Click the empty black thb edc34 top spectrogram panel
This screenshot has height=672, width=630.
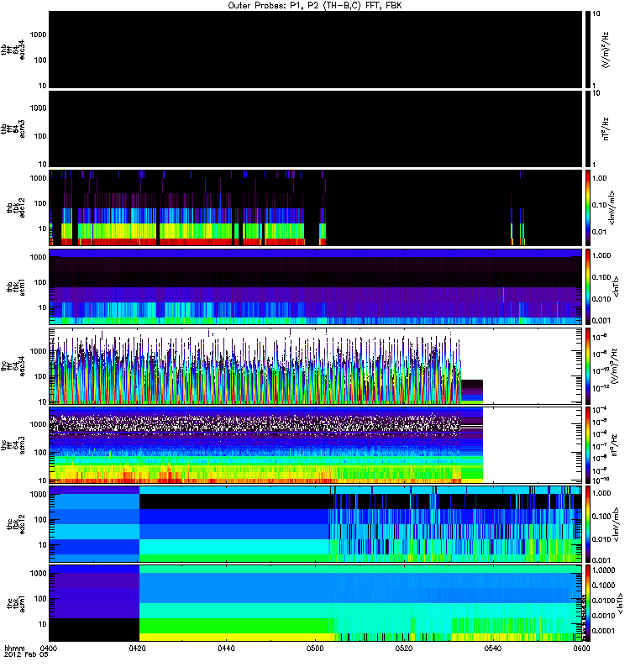[x=316, y=49]
